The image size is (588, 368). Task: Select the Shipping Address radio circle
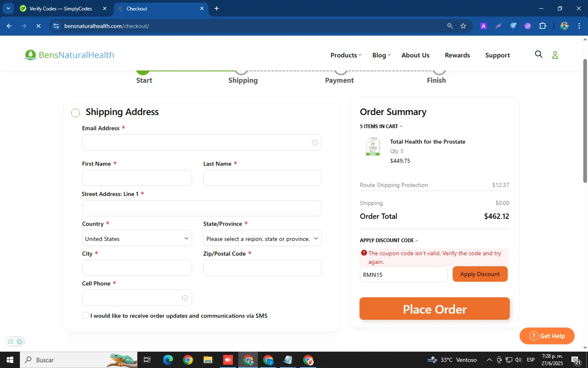click(x=76, y=113)
